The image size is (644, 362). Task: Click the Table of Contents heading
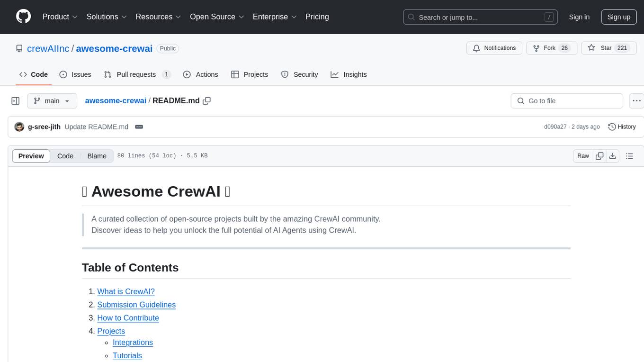coord(130,268)
